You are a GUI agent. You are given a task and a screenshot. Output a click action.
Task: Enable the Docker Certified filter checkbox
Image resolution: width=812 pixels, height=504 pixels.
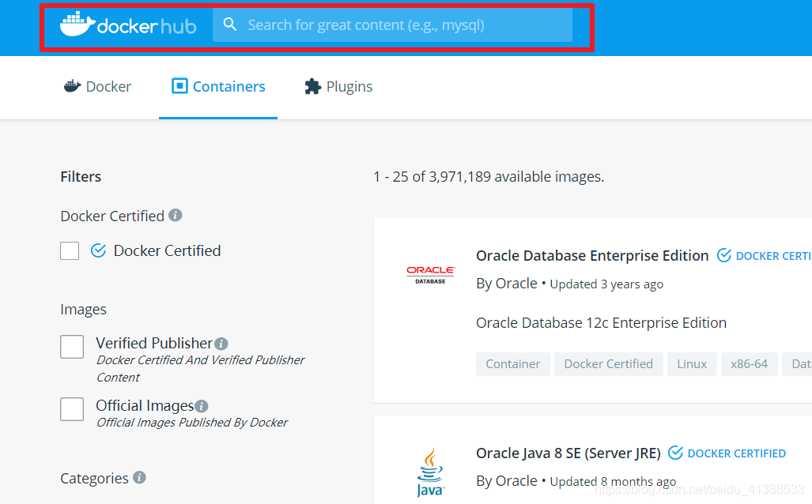point(70,250)
